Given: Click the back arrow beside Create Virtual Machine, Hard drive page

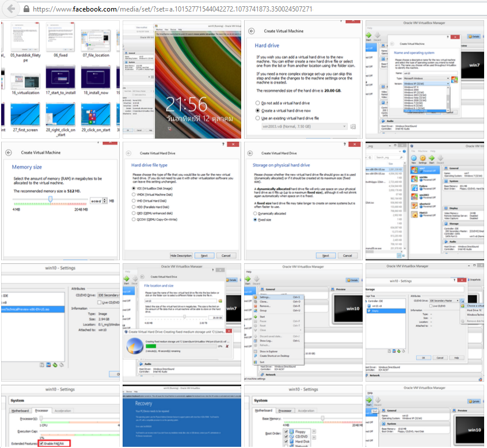Looking at the screenshot, I should pyautogui.click(x=252, y=31).
